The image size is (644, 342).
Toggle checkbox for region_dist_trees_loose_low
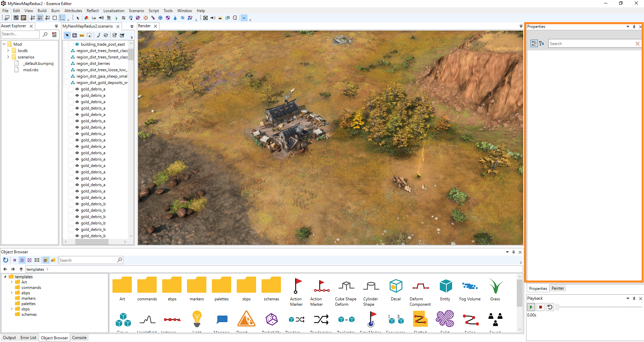(x=66, y=70)
